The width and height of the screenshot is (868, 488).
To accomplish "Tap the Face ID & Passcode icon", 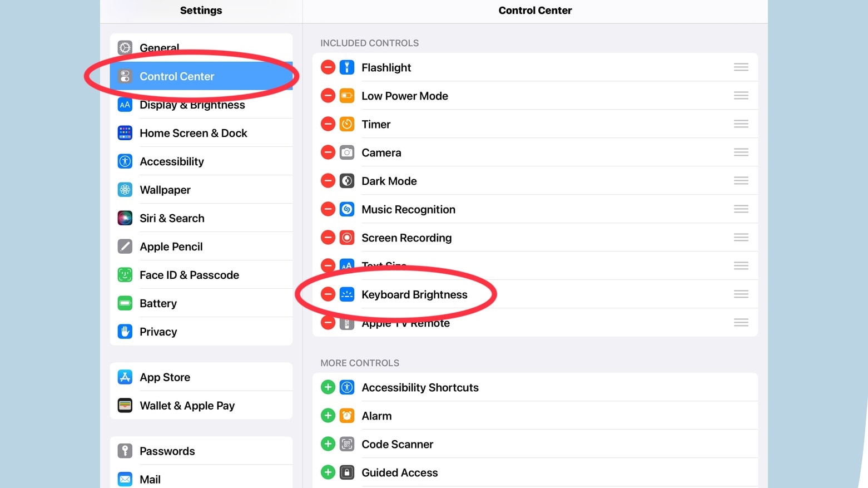I will [x=125, y=275].
